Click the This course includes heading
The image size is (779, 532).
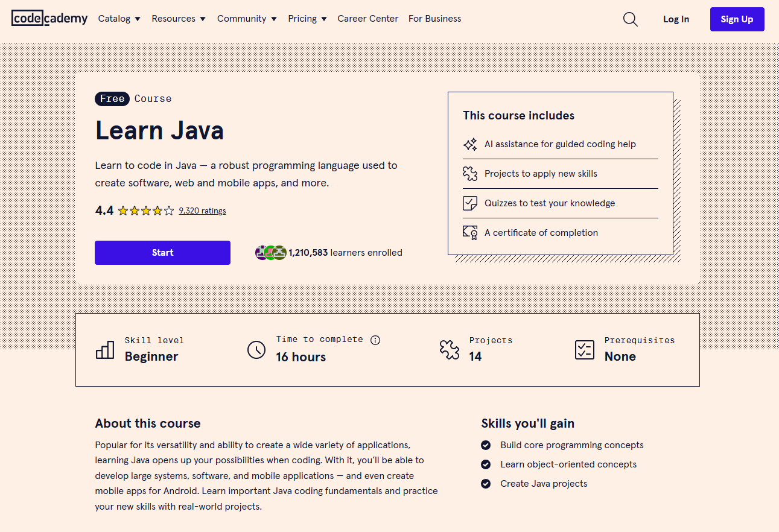pos(519,115)
